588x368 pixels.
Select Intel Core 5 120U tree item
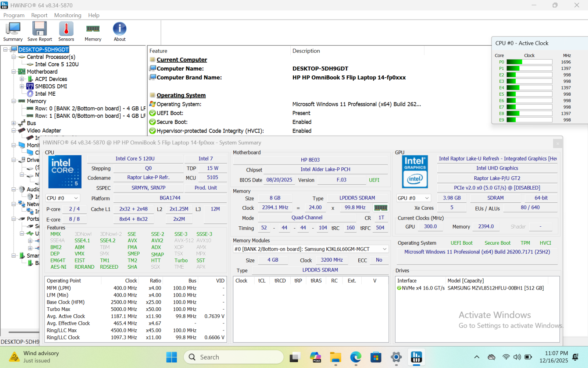57,64
